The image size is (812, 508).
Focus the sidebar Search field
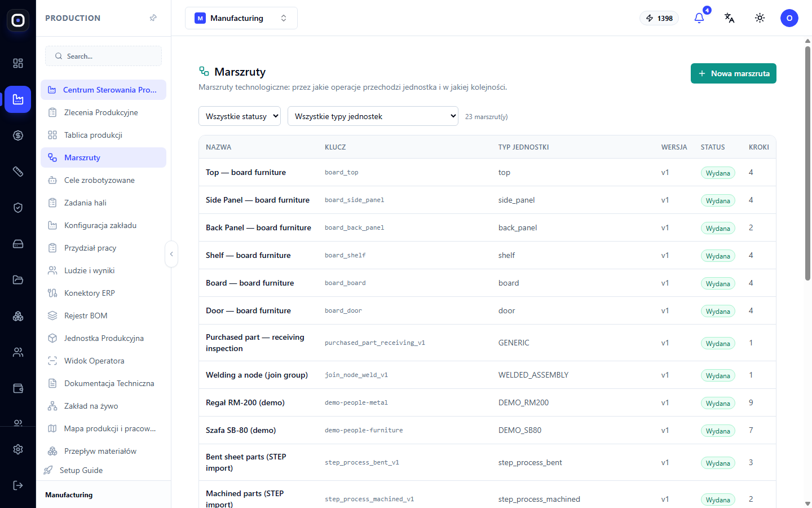pyautogui.click(x=103, y=56)
